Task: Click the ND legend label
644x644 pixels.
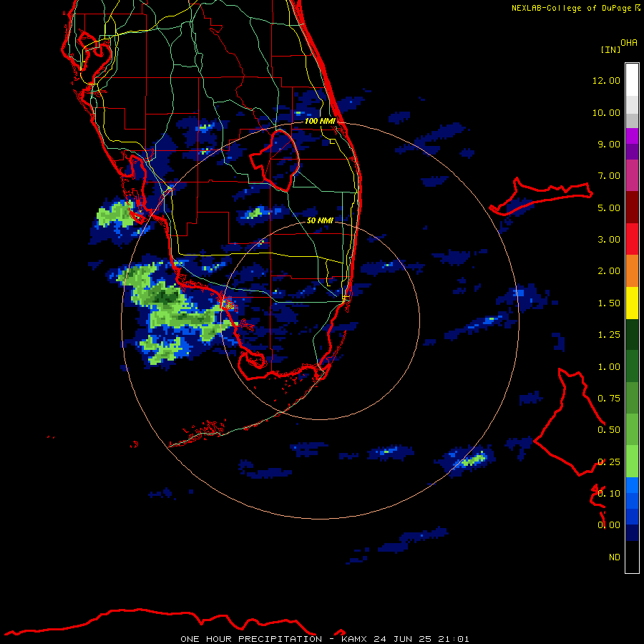Action: [x=615, y=557]
